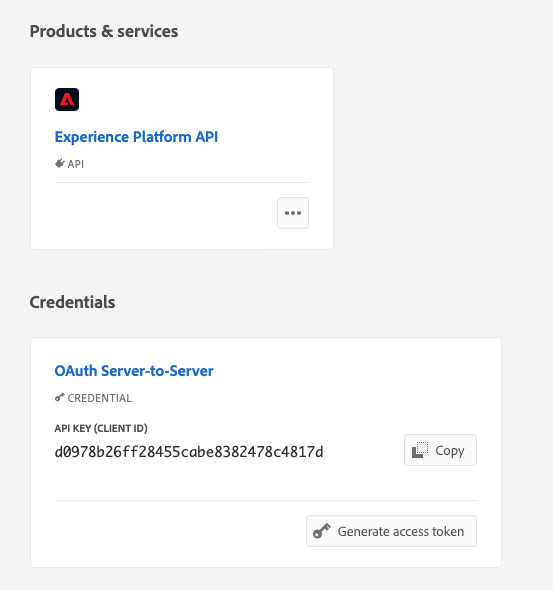Screen dimensions: 553x590
Task: Open the three-dot more options menu
Action: point(293,213)
